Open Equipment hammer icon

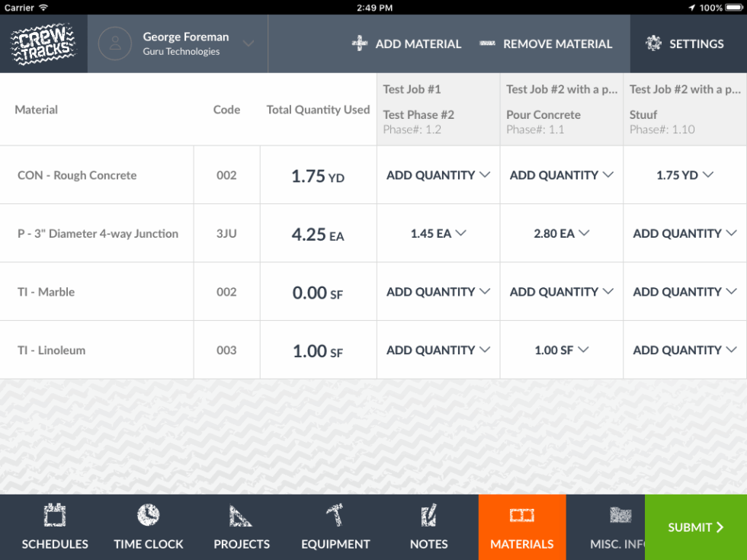(335, 516)
